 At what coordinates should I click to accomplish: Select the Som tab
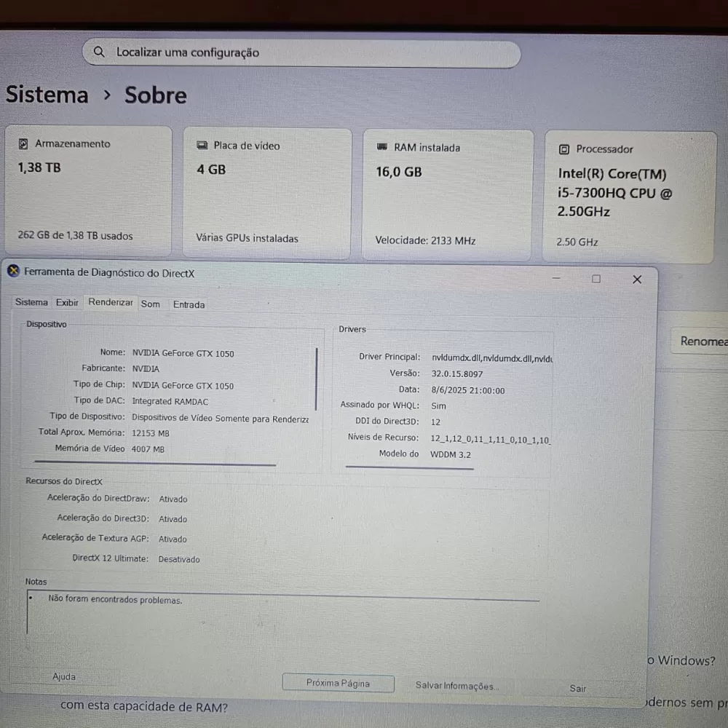(151, 304)
